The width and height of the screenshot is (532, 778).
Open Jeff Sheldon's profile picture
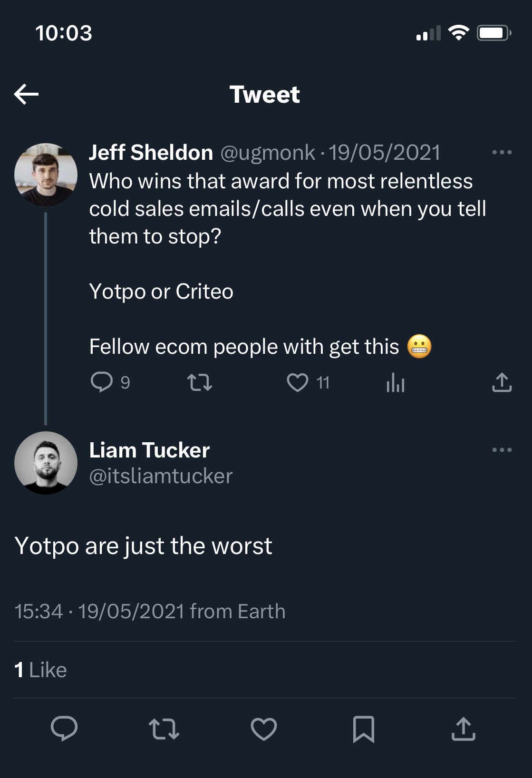[x=46, y=175]
